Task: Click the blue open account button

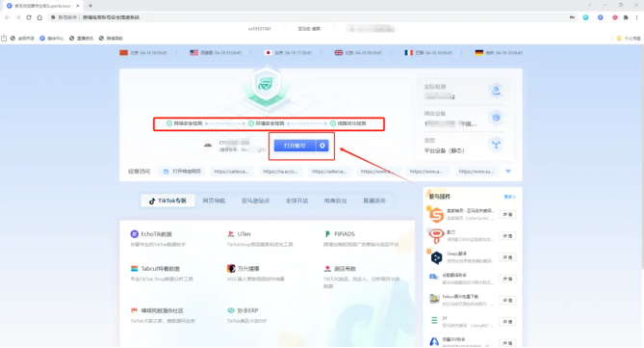Action: click(x=295, y=146)
